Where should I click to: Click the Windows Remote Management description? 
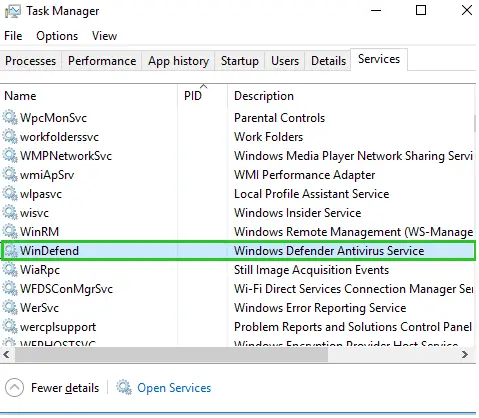point(353,232)
